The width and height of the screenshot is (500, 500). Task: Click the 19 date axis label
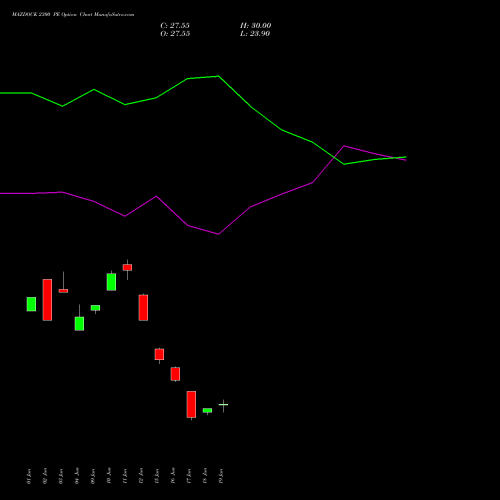point(221,476)
